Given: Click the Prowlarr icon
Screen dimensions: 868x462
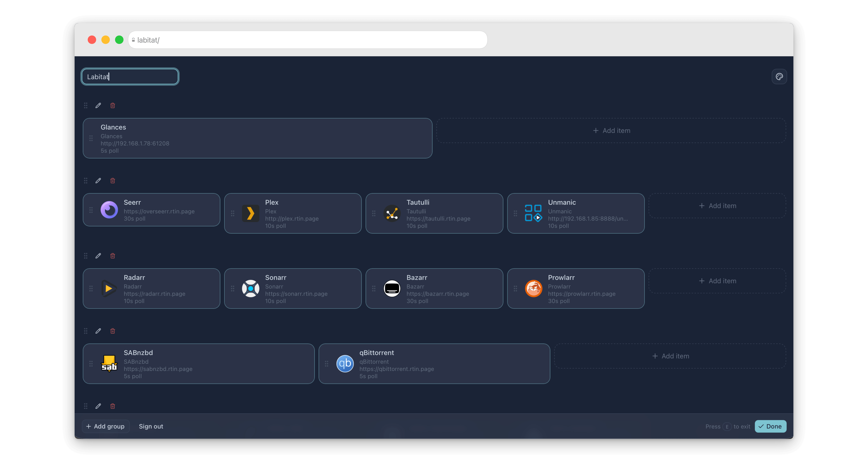Looking at the screenshot, I should pos(533,288).
